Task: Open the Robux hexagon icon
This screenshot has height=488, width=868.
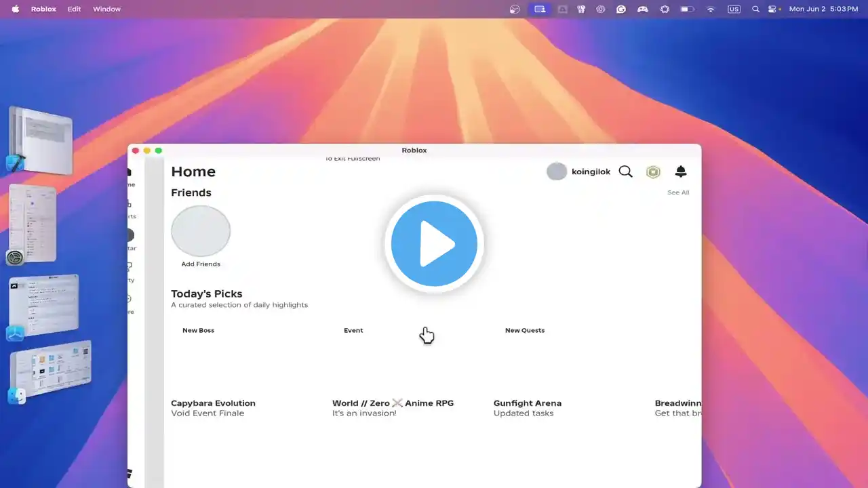Action: pyautogui.click(x=653, y=171)
